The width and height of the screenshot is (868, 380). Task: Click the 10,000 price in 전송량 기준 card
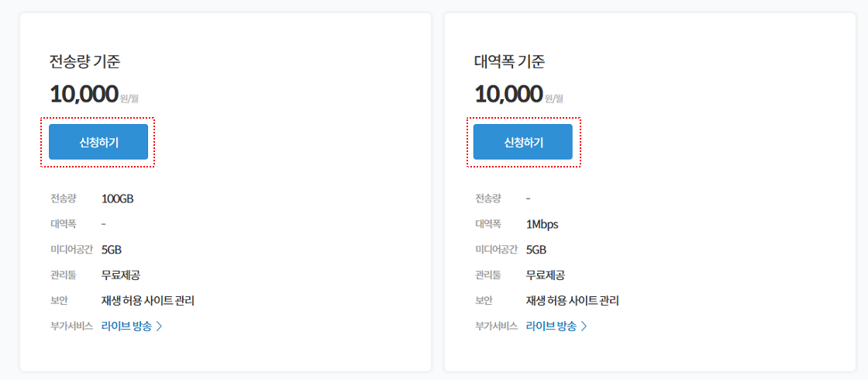(x=84, y=94)
